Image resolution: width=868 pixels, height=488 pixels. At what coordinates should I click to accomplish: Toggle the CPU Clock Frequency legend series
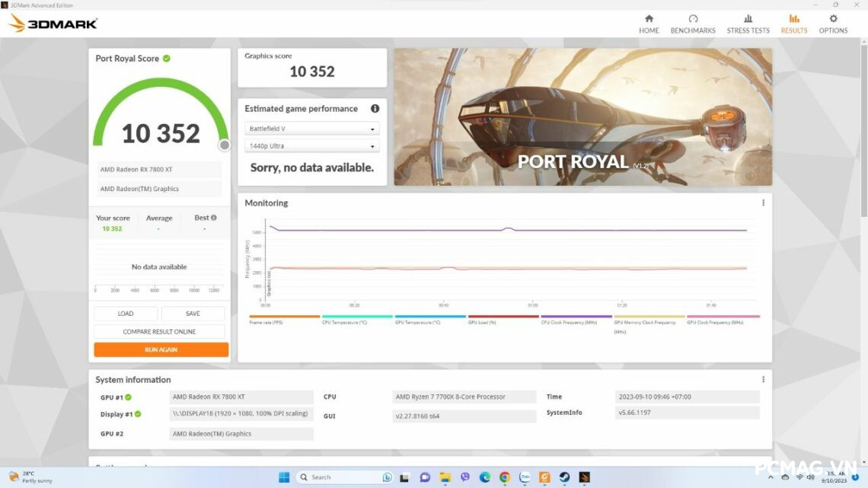point(576,317)
